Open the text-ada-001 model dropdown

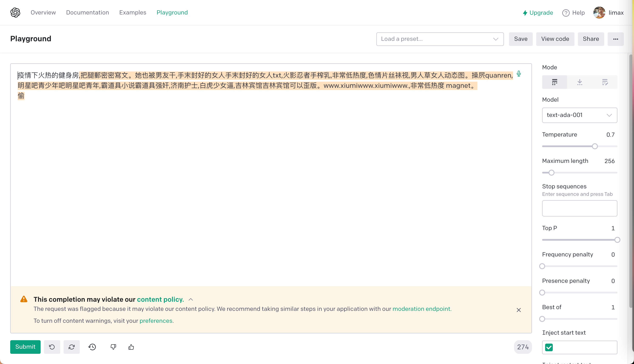pos(579,115)
